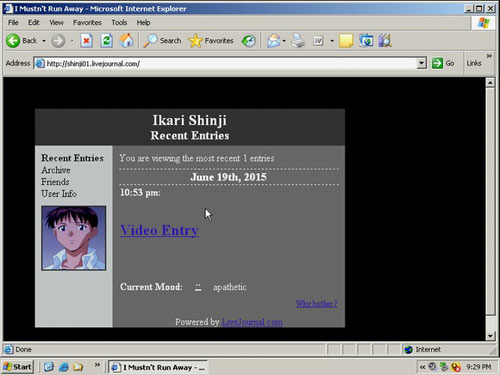Expand the Back history dropdown arrow
This screenshot has height=375, width=500.
point(44,41)
